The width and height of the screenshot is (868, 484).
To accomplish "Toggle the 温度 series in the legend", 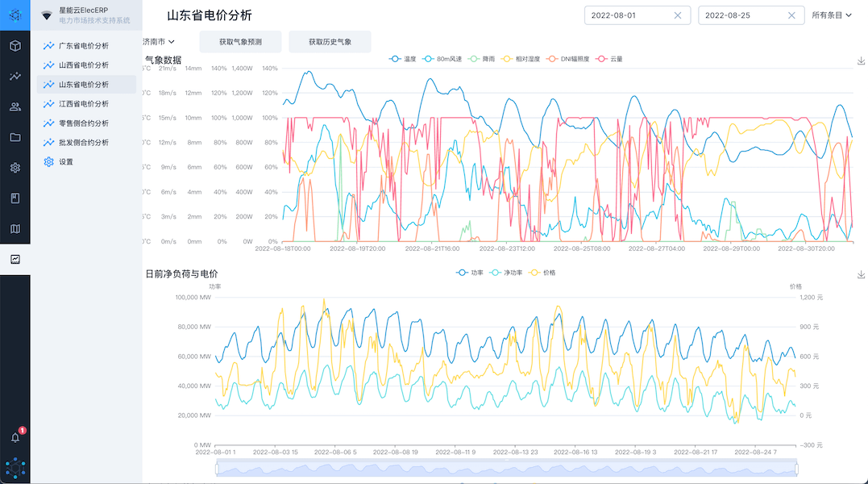I will 402,59.
